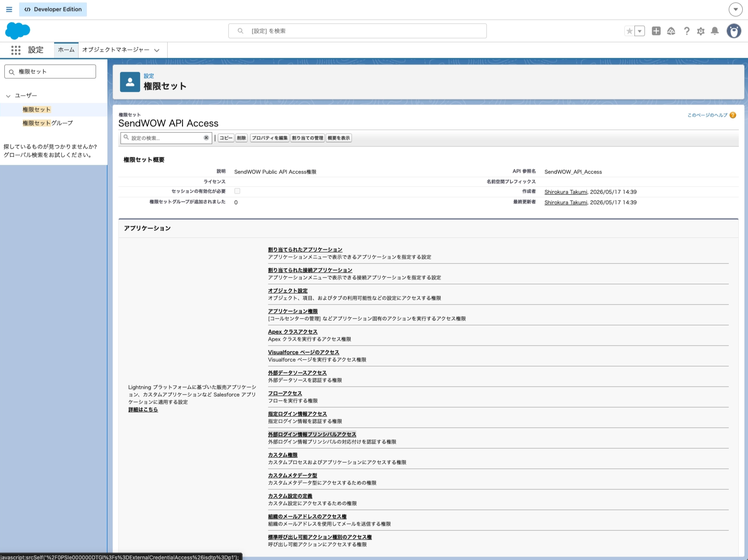The height and width of the screenshot is (560, 748).
Task: Click the SendWOW_API_Access API name value
Action: (573, 172)
